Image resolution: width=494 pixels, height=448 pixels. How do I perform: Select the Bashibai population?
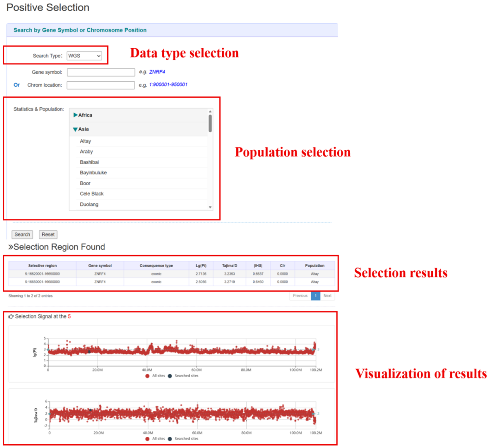[x=89, y=162]
